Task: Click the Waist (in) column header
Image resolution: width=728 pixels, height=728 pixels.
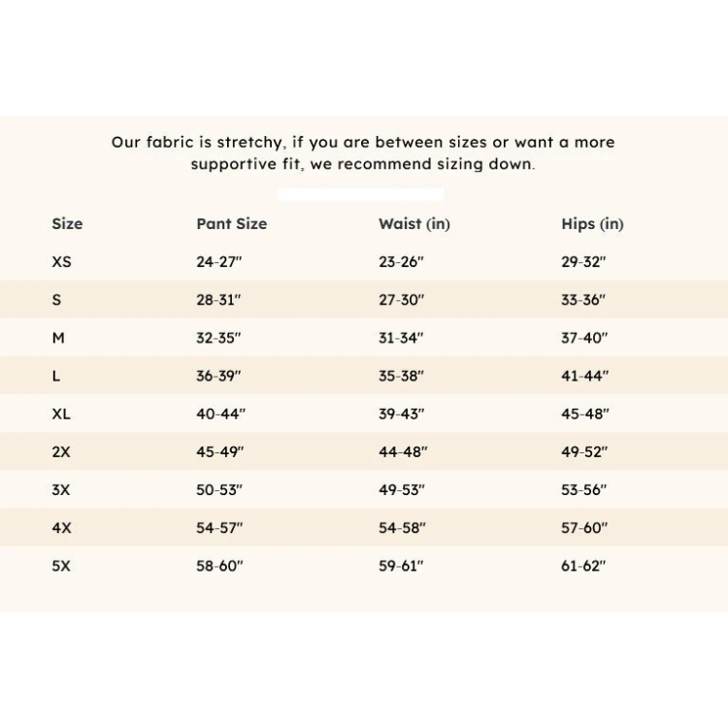Action: (x=414, y=224)
